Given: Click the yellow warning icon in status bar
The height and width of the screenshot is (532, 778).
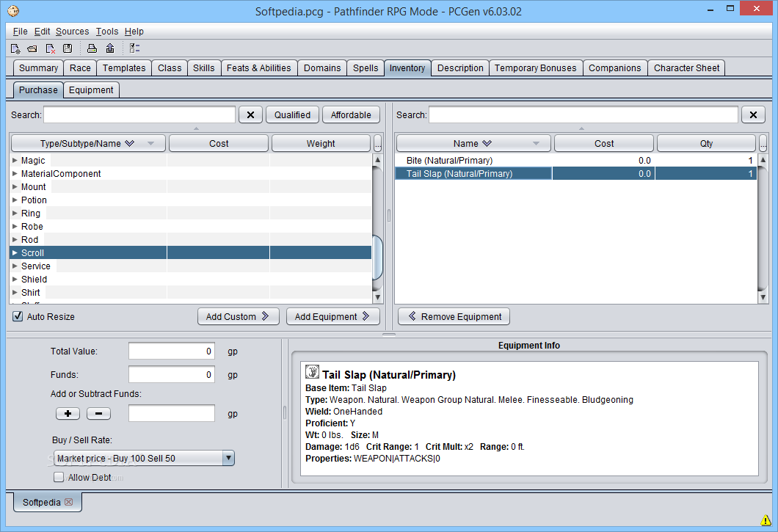Looking at the screenshot, I should pyautogui.click(x=766, y=520).
